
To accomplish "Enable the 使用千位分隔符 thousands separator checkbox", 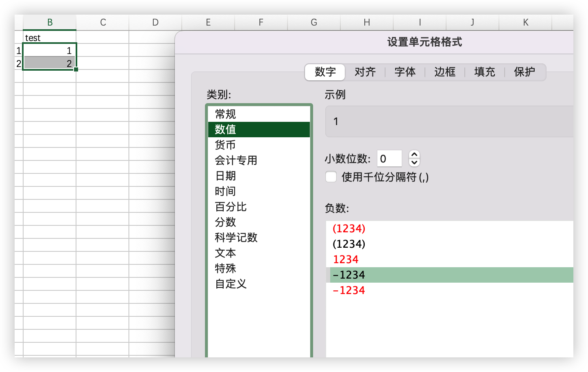I will pyautogui.click(x=331, y=177).
